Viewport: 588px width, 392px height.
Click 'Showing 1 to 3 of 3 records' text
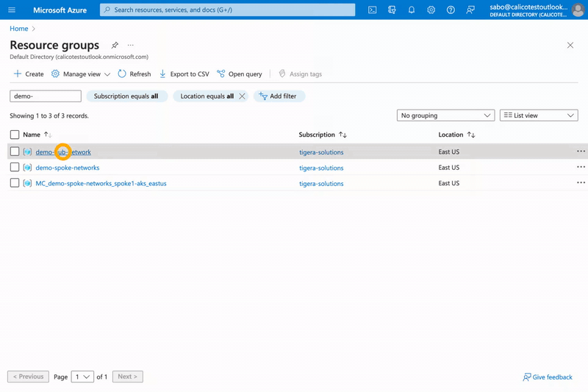(x=49, y=115)
